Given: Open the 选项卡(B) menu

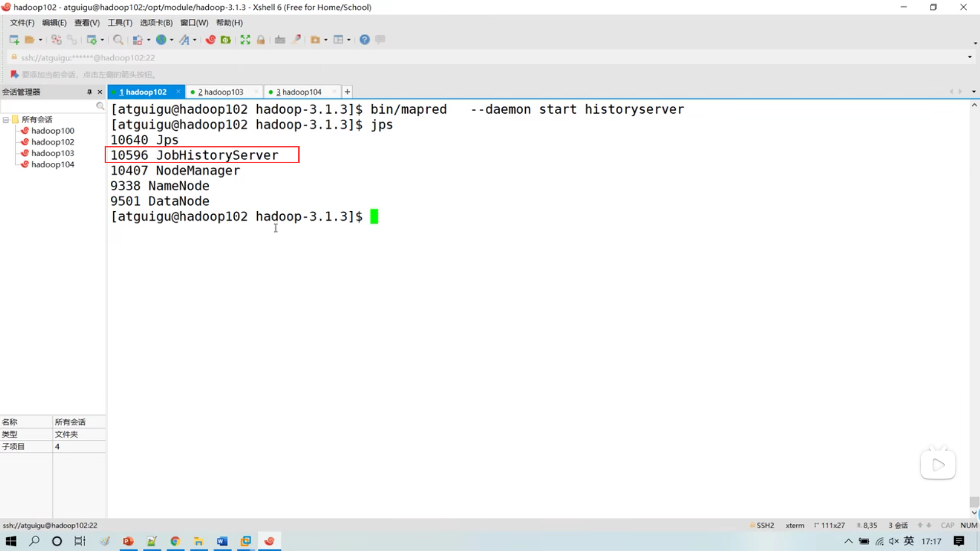Looking at the screenshot, I should coord(156,22).
